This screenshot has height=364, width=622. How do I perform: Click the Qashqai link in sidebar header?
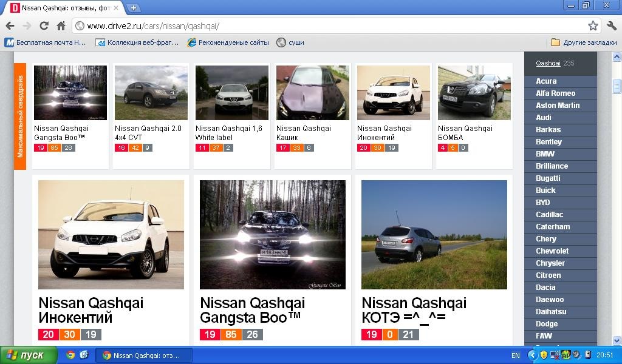[548, 63]
